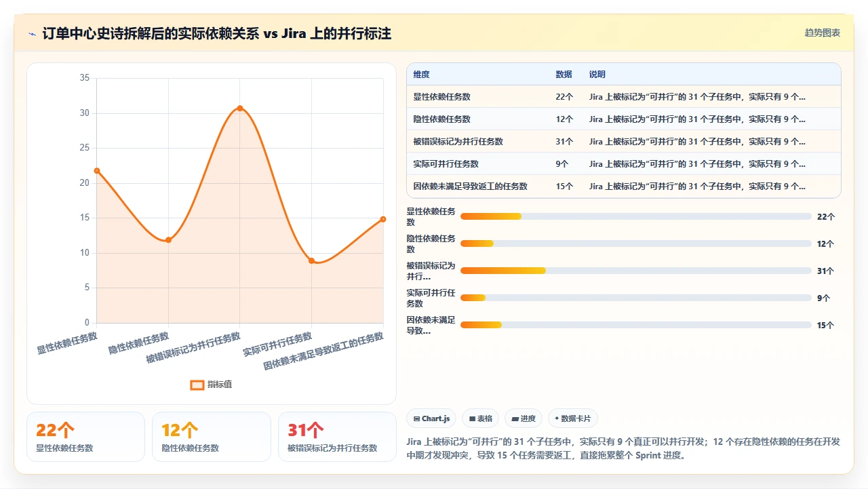Click the 隐性依赖任务数 progress bar
Viewport: 868px width, 489px height.
tap(636, 243)
